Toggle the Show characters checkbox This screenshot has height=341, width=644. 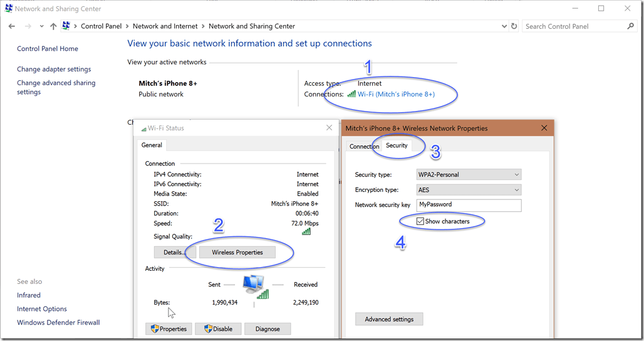point(420,221)
